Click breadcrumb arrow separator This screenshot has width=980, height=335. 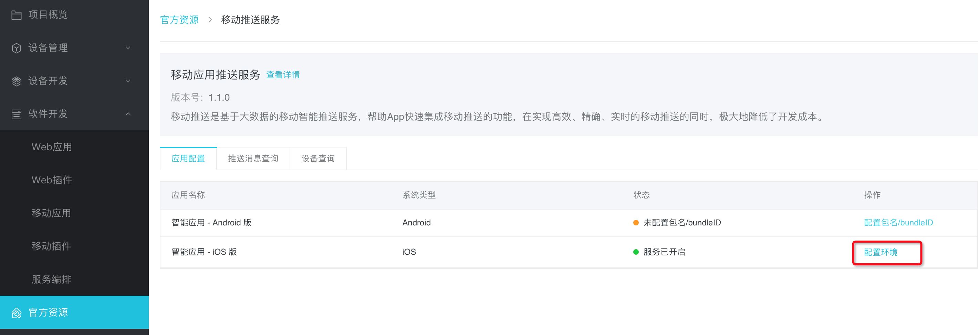click(x=210, y=20)
